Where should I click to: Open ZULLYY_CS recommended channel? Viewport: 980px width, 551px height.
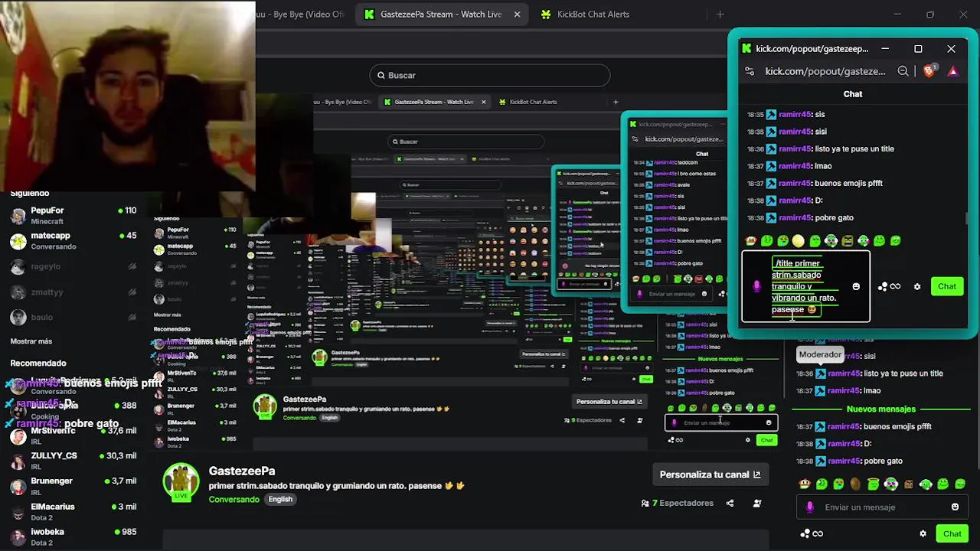tap(73, 461)
